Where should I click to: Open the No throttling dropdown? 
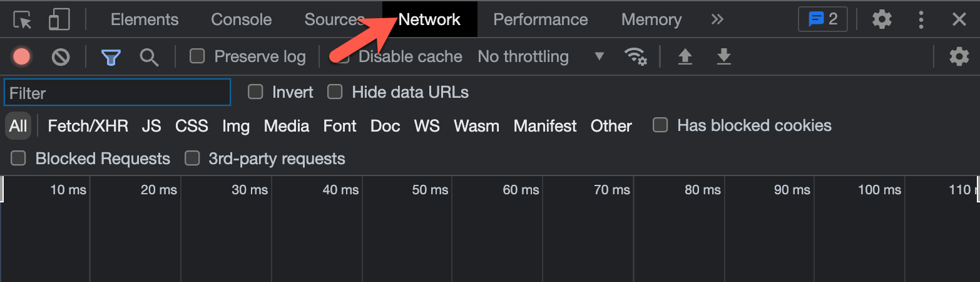pos(541,57)
